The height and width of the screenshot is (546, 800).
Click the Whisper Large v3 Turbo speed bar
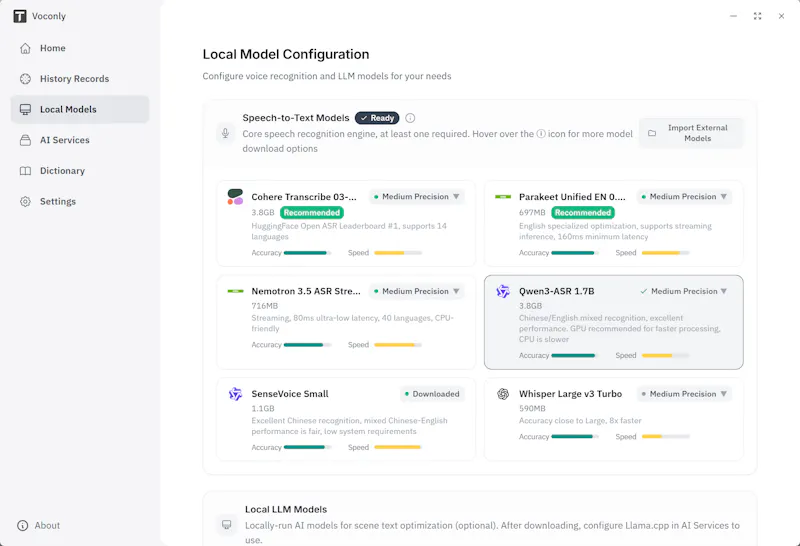point(665,437)
